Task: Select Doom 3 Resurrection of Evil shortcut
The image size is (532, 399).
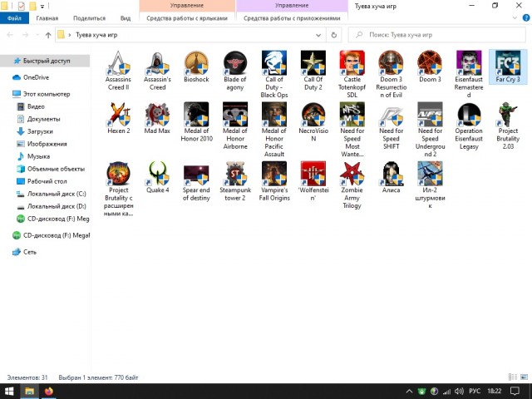Action: click(x=392, y=75)
